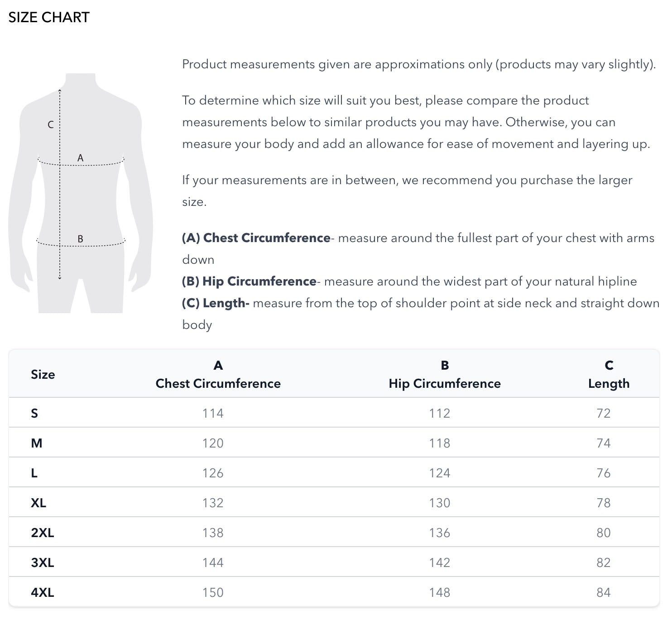Select the M size row label

pyautogui.click(x=37, y=443)
